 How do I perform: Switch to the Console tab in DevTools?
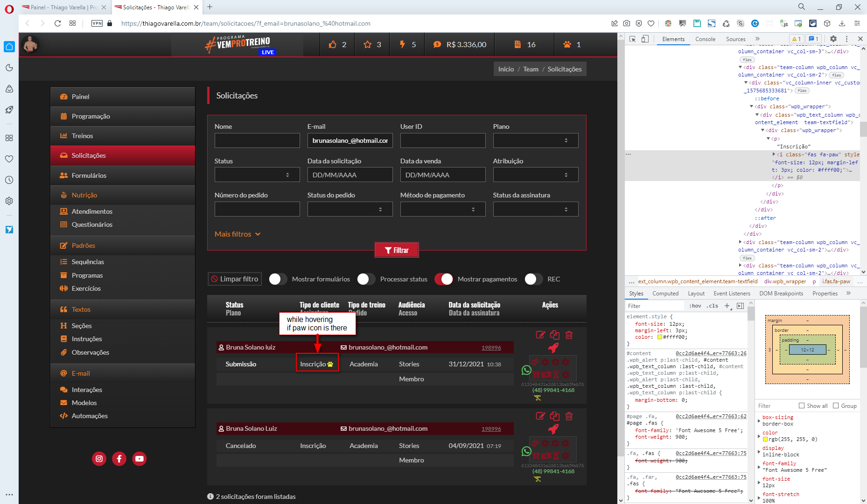point(705,39)
